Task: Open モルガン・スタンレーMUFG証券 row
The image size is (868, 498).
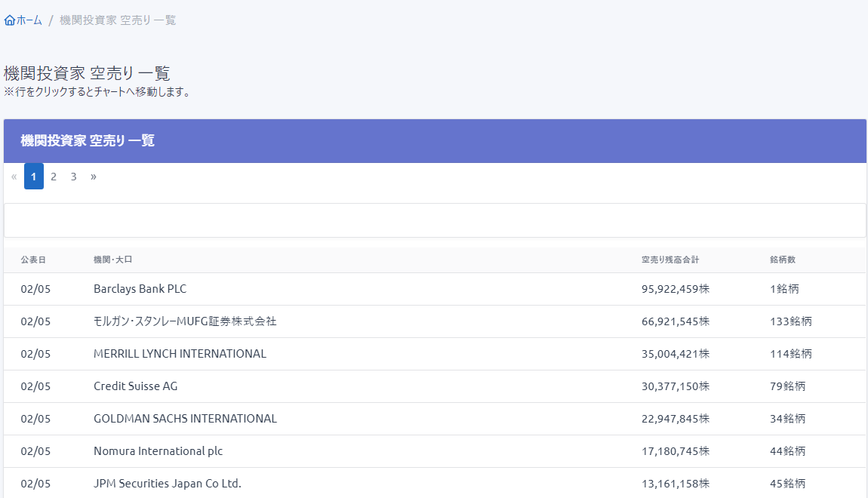Action: pos(185,321)
